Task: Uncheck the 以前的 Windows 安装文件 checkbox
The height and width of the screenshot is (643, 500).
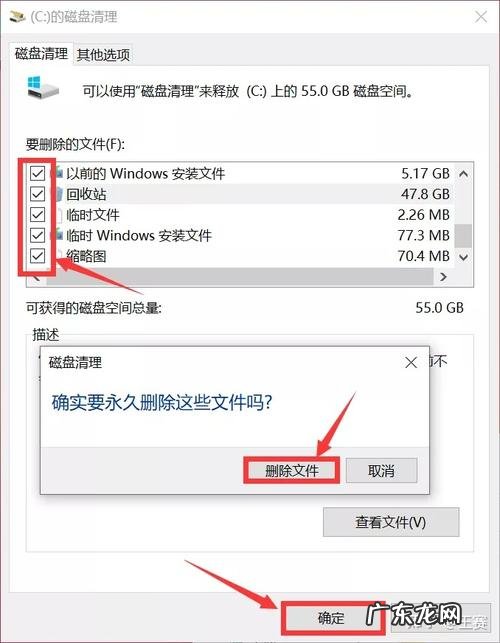Action: [x=37, y=173]
